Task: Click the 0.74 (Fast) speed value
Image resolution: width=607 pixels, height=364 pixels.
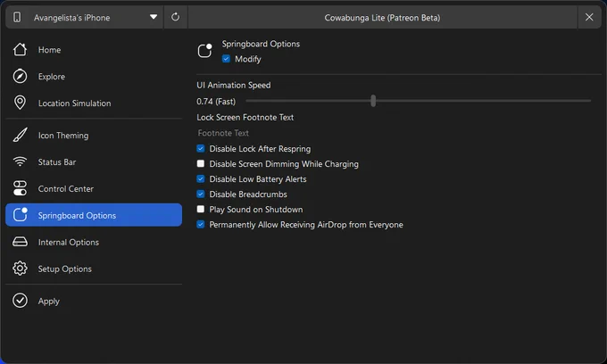Action: [216, 102]
